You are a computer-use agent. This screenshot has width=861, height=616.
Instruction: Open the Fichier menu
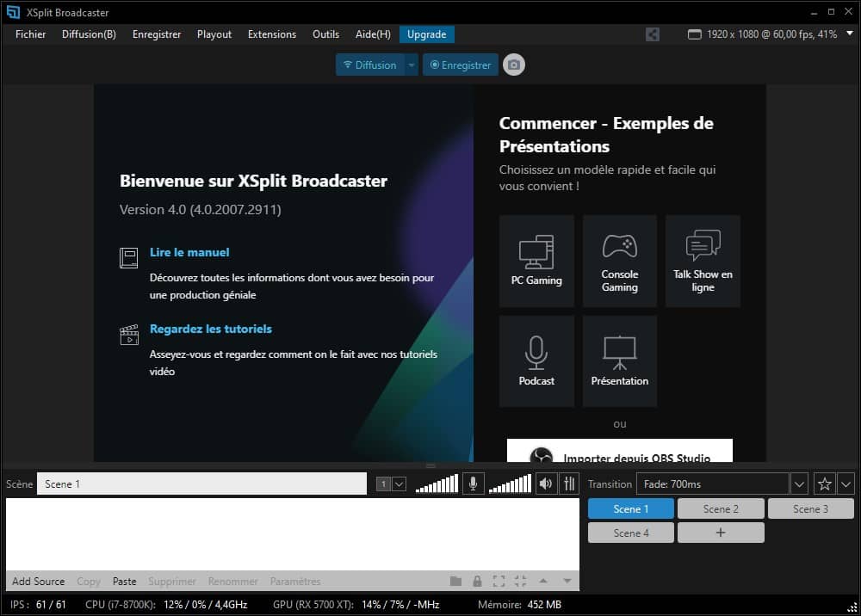(31, 34)
